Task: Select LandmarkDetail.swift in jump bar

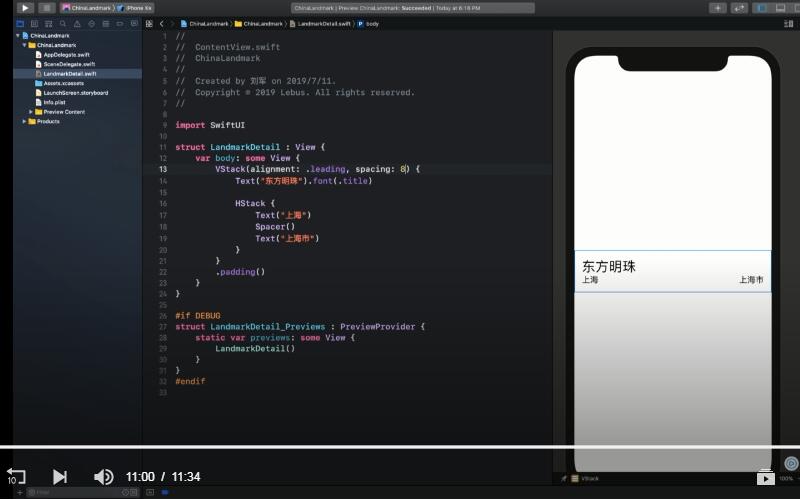Action: [325, 23]
